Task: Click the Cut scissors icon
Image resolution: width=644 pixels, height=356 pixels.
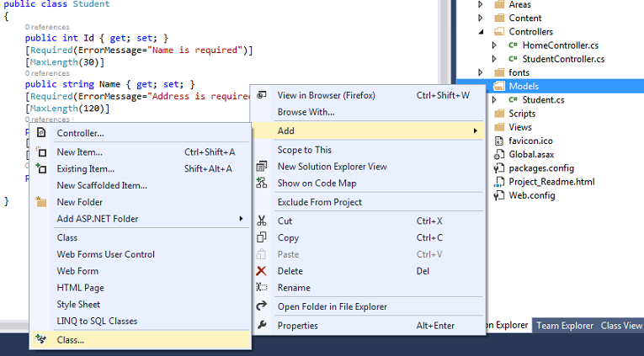Action: click(261, 221)
